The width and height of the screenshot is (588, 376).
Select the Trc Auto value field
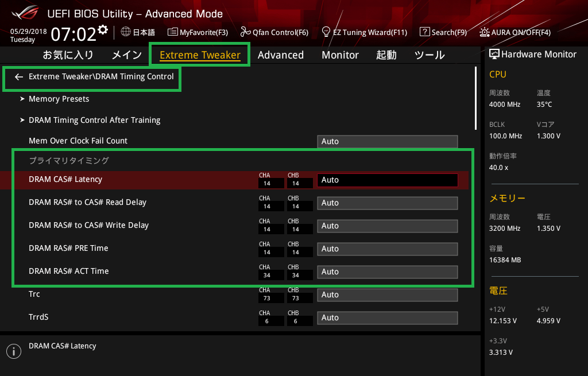(x=388, y=294)
